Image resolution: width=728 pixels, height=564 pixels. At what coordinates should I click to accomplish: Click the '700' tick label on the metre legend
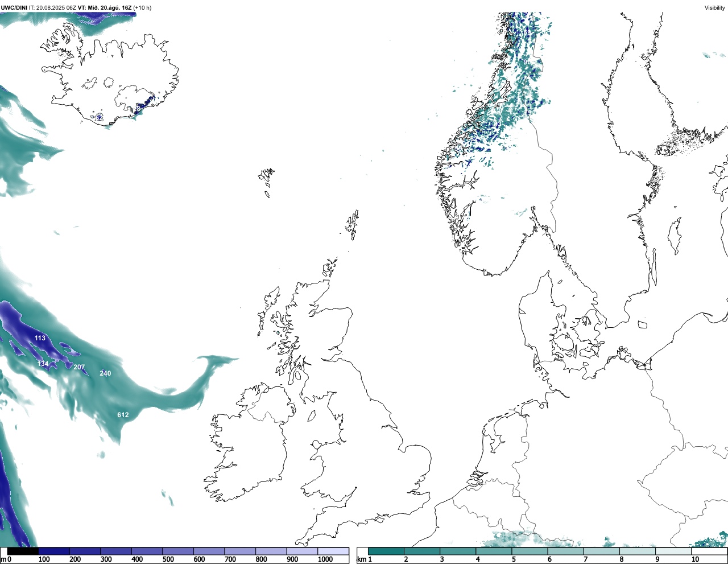pos(230,559)
